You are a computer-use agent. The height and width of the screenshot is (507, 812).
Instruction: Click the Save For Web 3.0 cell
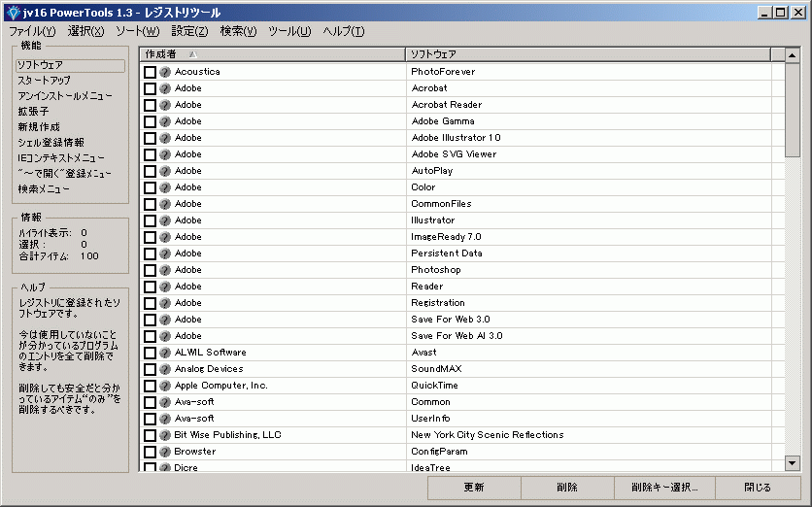click(589, 320)
